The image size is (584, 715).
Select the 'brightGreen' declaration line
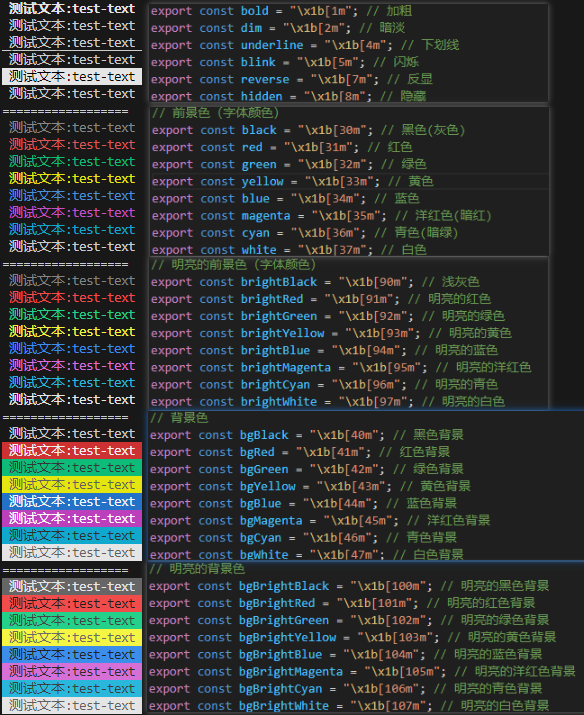click(328, 316)
